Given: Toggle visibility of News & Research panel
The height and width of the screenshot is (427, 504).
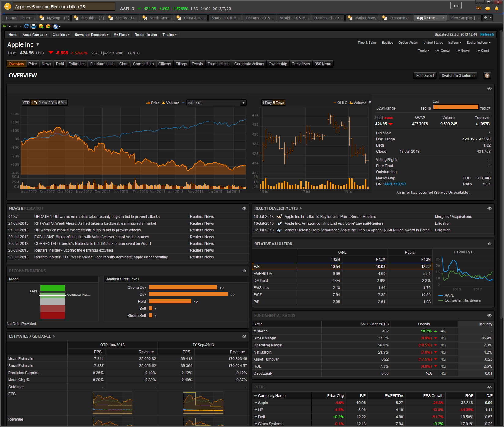Looking at the screenshot, I should 244,208.
